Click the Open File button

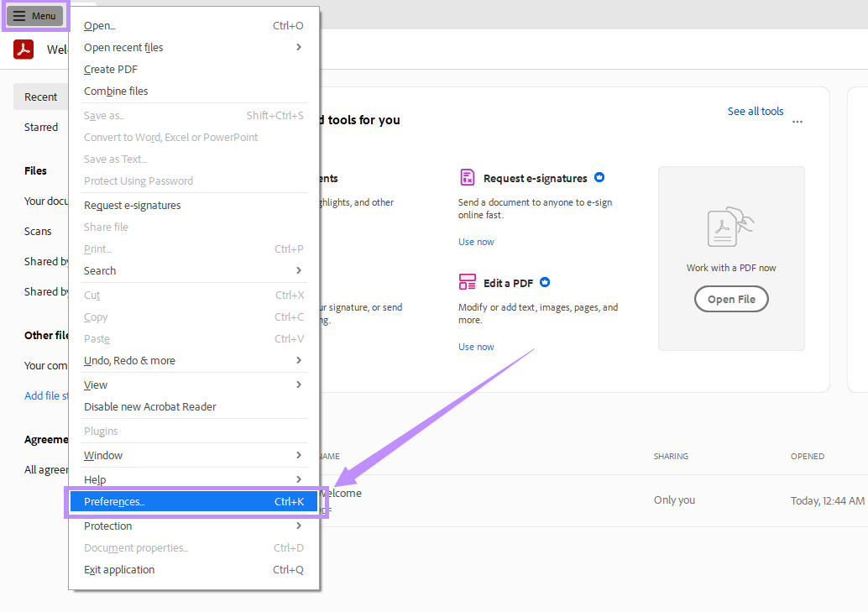click(730, 299)
